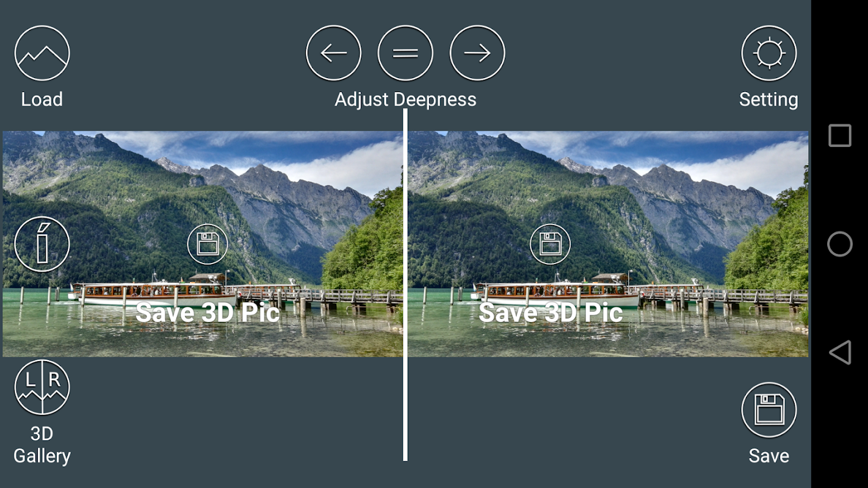This screenshot has height=488, width=868.
Task: Tap the Android back triangle button
Action: click(x=840, y=353)
